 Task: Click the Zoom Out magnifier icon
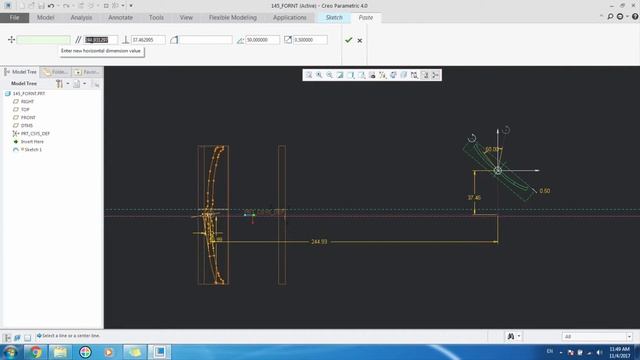click(x=329, y=75)
